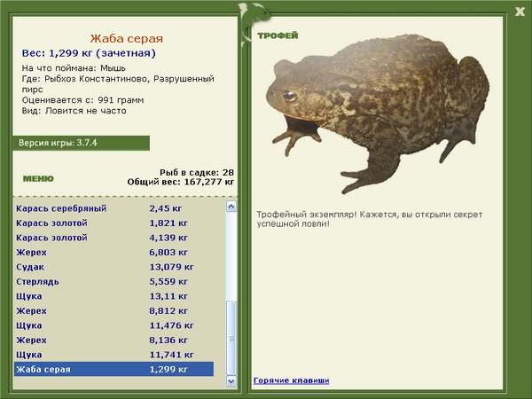Click scrollbar down arrow in fish list

click(231, 381)
